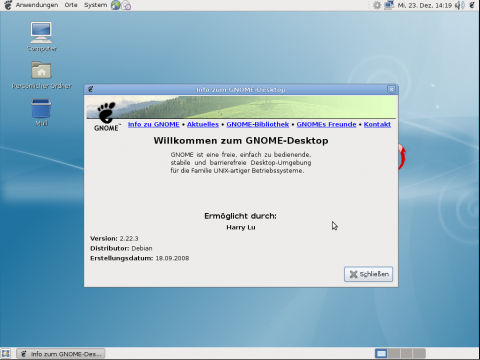Viewport: 480px width, 360px height.
Task: Open the 'Info zu GNOME' link
Action: click(x=154, y=124)
